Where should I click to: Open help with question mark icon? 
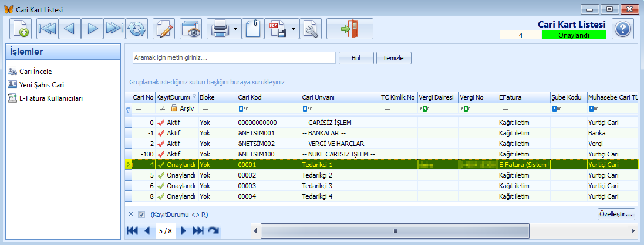(623, 29)
